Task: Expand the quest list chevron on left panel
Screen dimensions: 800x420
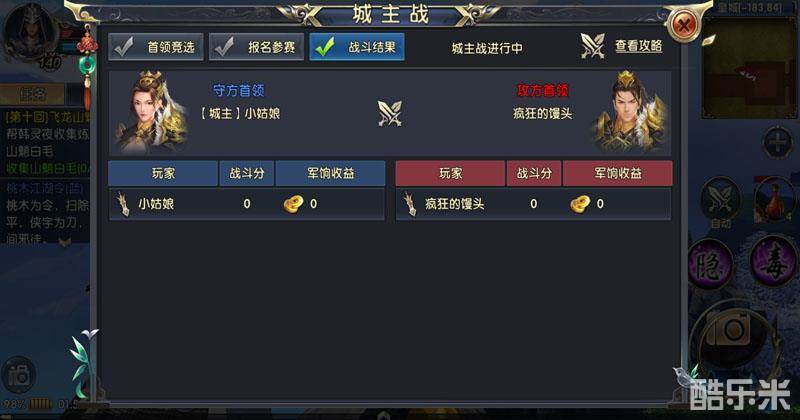Action: 64,241
